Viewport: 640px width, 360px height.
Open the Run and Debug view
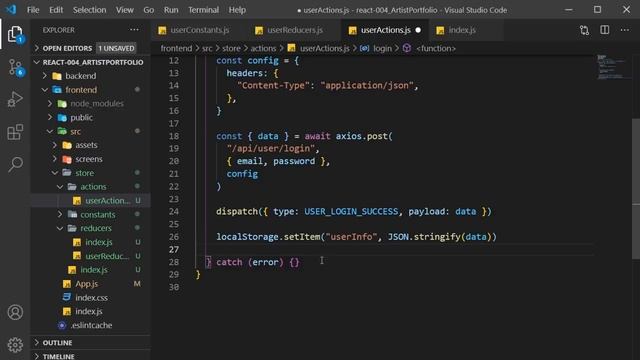[x=15, y=99]
